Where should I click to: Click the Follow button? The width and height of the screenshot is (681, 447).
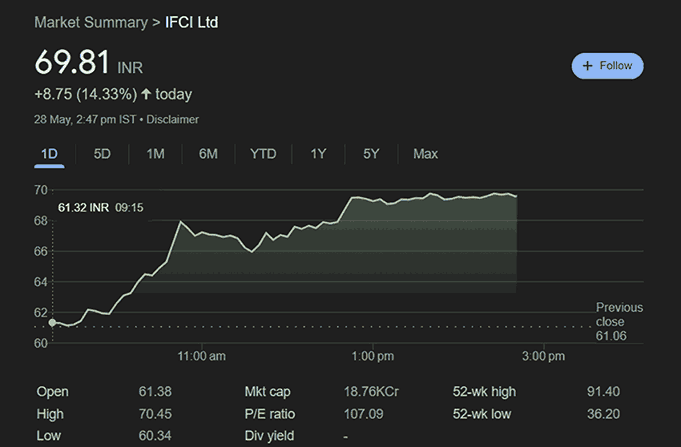pyautogui.click(x=607, y=66)
